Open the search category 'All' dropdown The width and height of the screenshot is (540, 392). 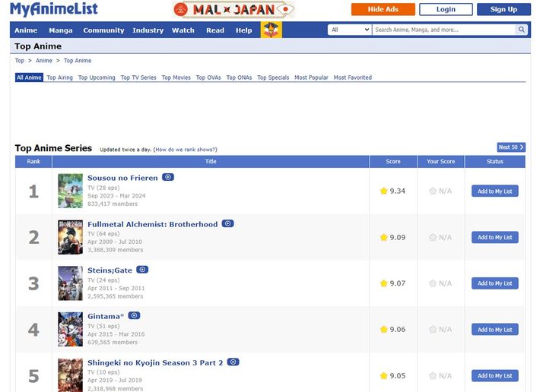349,30
